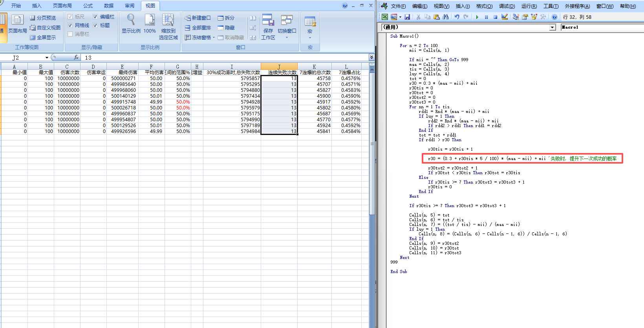Open the 编辑(E) menu in VBA editor
The height and width of the screenshot is (328, 644).
420,6
